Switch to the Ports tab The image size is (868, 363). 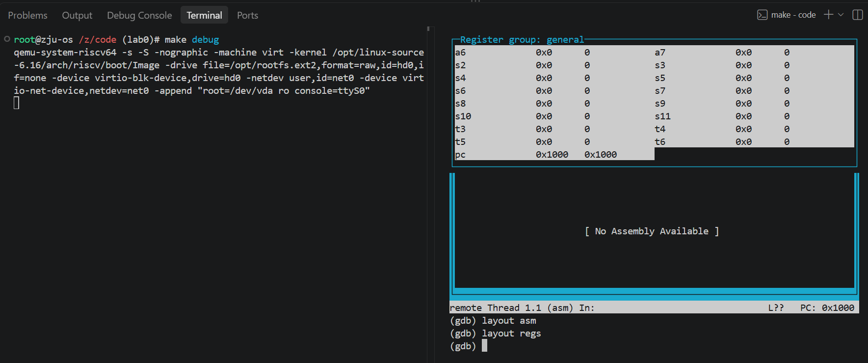[247, 15]
